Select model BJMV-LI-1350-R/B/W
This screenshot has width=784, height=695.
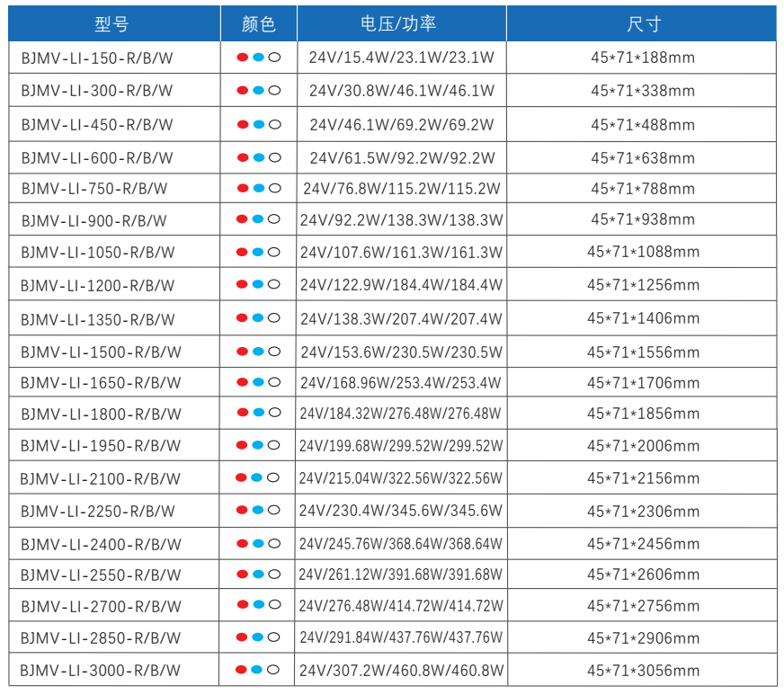tap(97, 319)
